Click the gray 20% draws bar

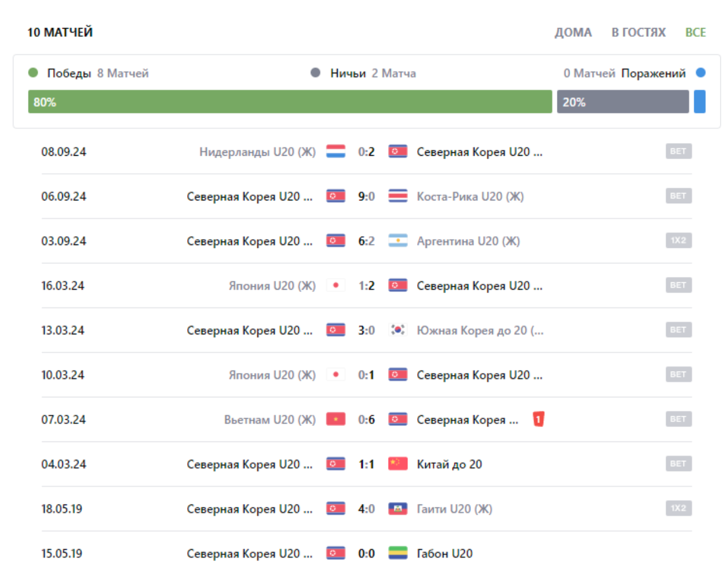point(623,102)
